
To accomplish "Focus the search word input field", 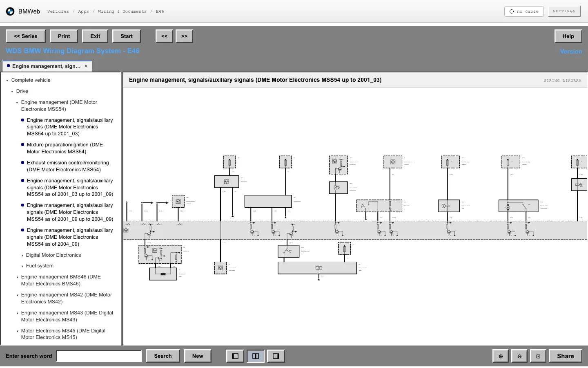I will pos(99,356).
